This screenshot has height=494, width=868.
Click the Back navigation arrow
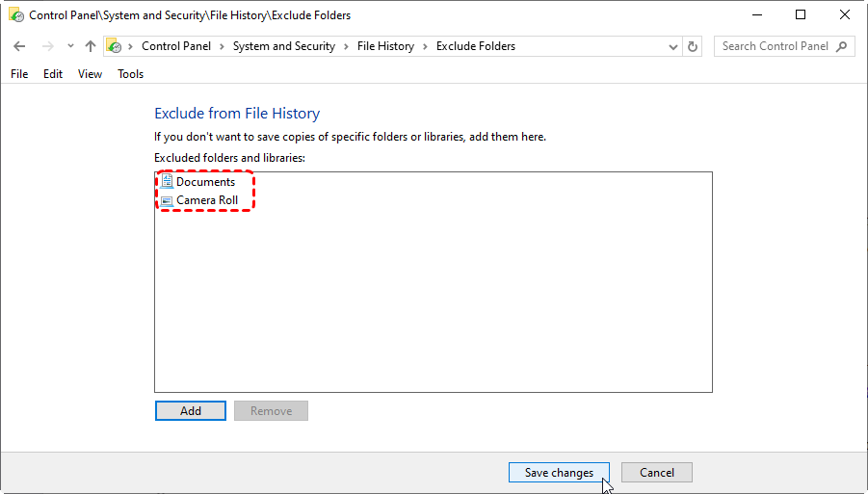[19, 46]
